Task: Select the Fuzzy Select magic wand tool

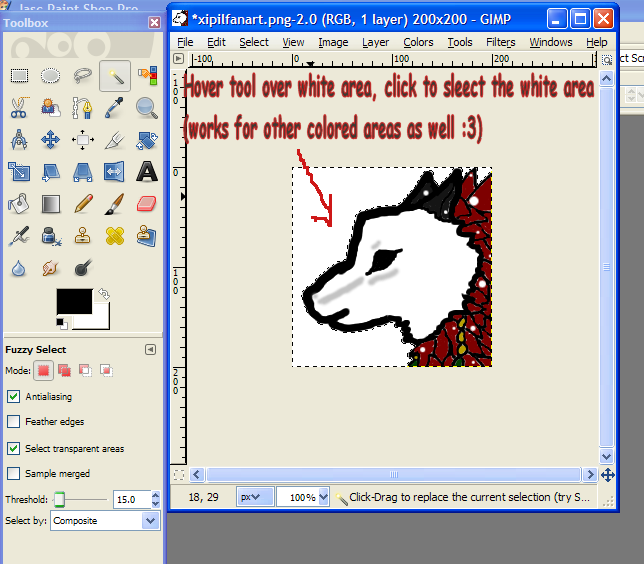Action: (115, 76)
